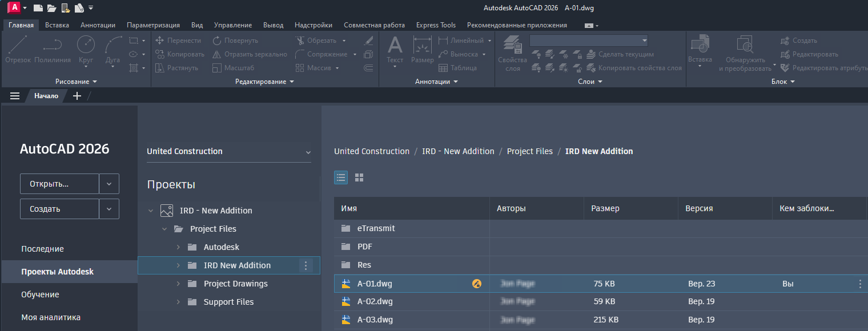
Task: Click the Сопряжение fillet tool
Action: tap(322, 54)
